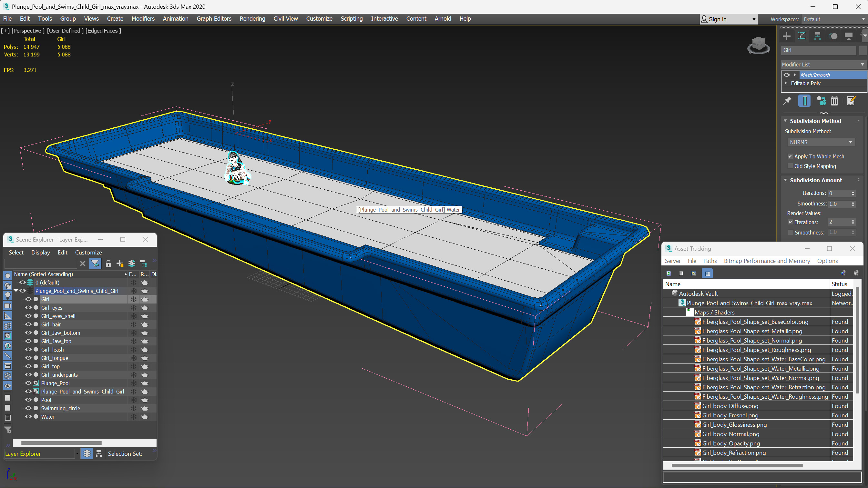
Task: Open the Motion command panel tab
Action: (833, 36)
